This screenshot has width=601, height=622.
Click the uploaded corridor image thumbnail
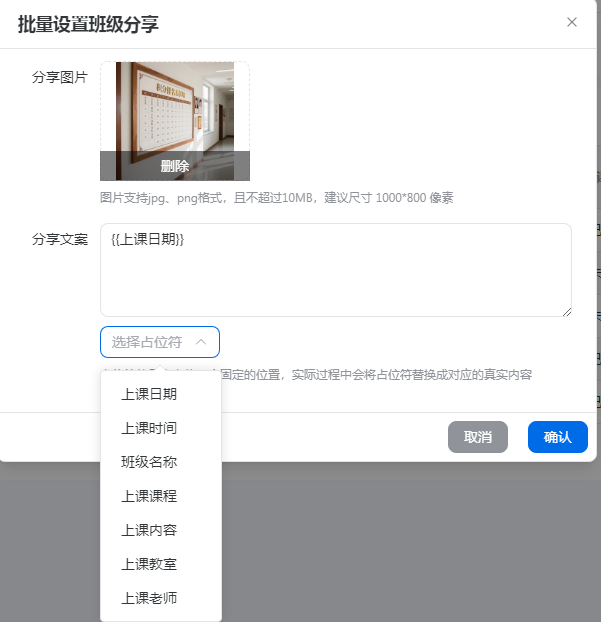(175, 106)
